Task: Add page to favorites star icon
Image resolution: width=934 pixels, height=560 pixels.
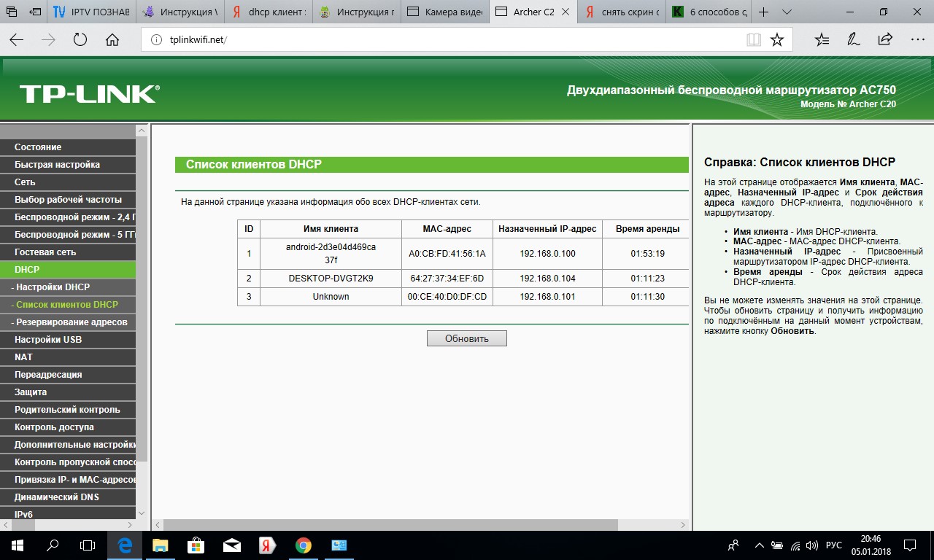Action: click(777, 40)
